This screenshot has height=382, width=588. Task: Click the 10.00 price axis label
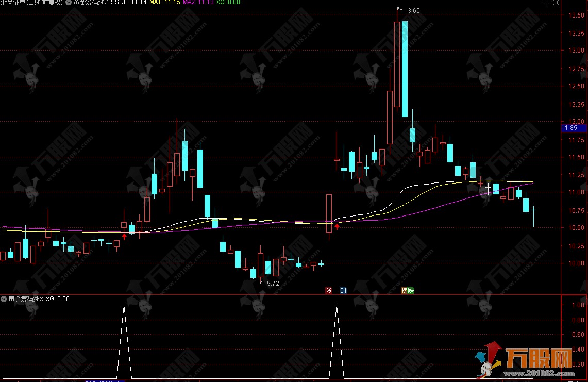pyautogui.click(x=576, y=263)
